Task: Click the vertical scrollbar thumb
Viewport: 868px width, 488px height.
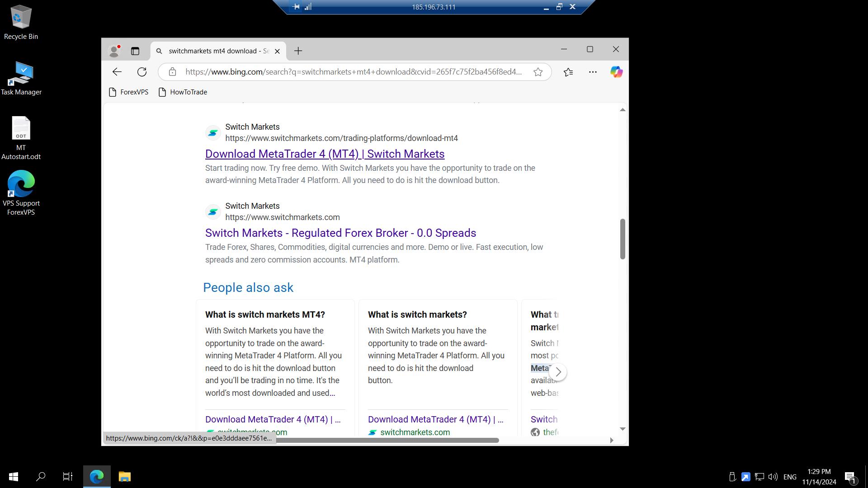Action: pyautogui.click(x=623, y=239)
